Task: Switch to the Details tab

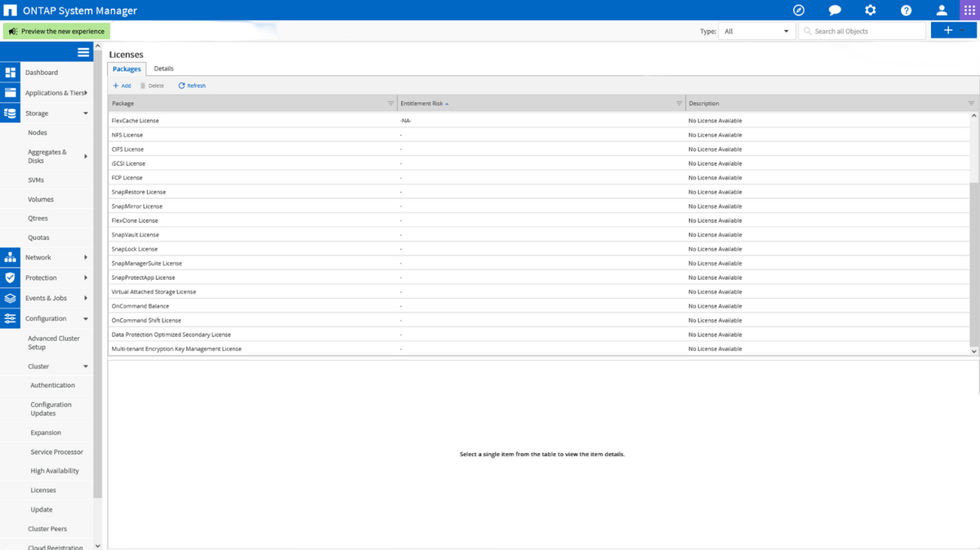Action: pyautogui.click(x=163, y=69)
